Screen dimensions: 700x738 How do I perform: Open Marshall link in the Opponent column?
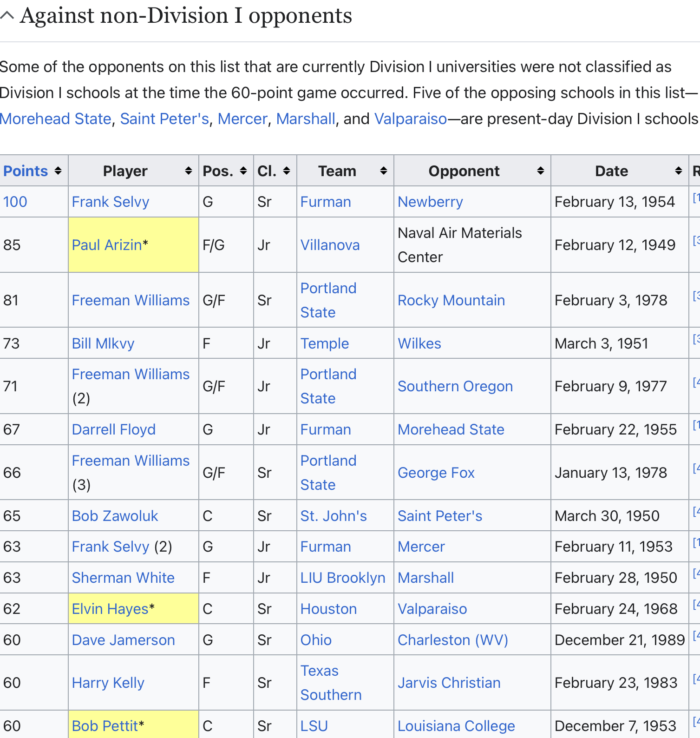(426, 578)
